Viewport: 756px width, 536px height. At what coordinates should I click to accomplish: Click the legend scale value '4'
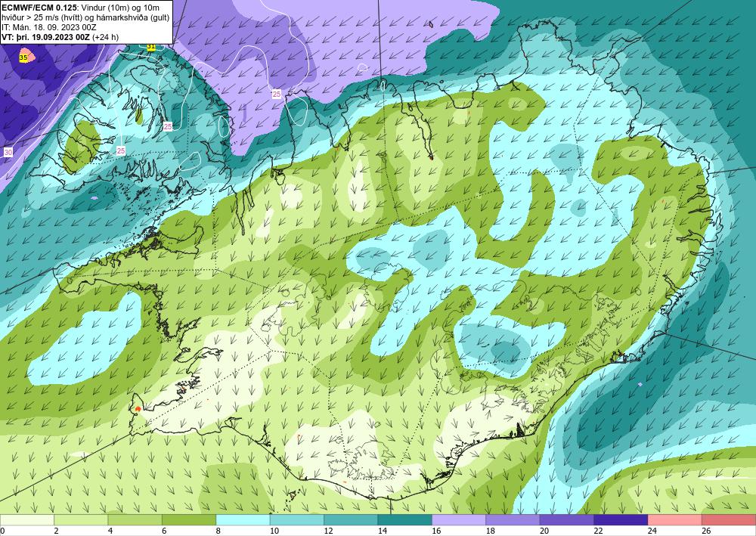pos(110,531)
